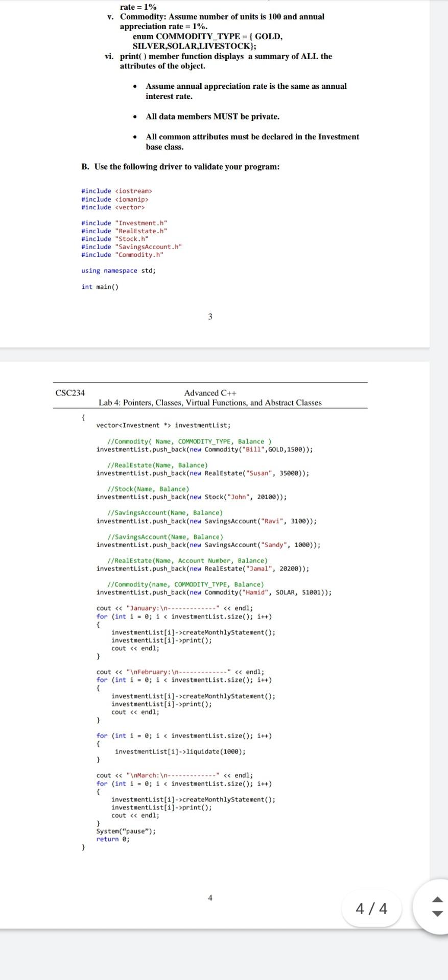Click bullet "All common attributes must be declared in the Investment"
Screen dimensions: 448x980
[252, 137]
